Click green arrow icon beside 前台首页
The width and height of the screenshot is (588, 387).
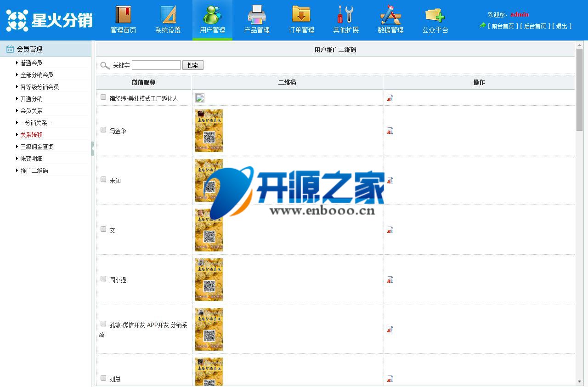coord(482,26)
